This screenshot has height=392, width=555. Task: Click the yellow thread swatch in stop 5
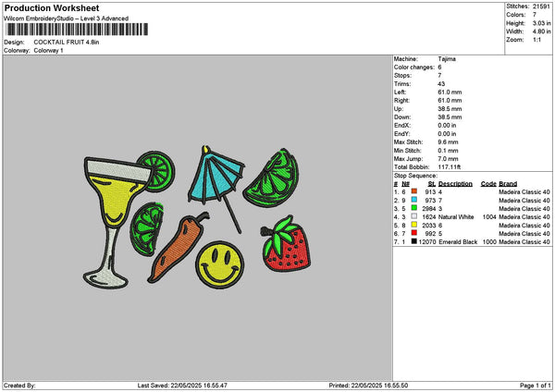(x=414, y=225)
